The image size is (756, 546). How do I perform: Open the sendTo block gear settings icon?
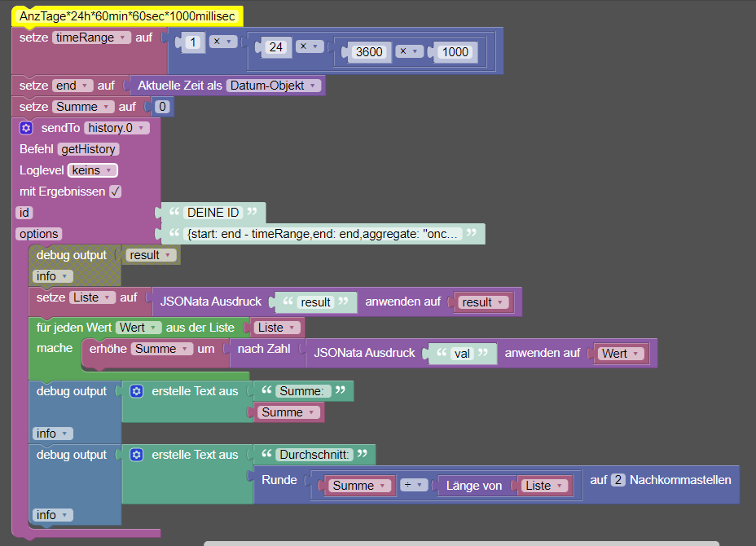click(x=26, y=128)
